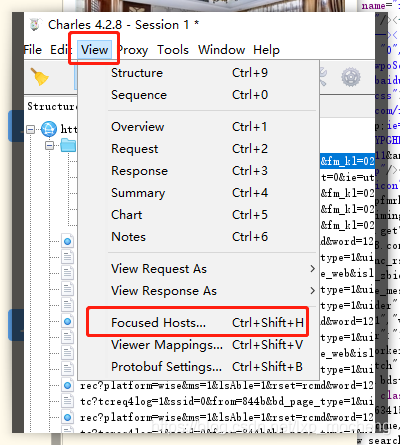Select the Summary menu entry
The width and height of the screenshot is (400, 445).
pos(198,193)
